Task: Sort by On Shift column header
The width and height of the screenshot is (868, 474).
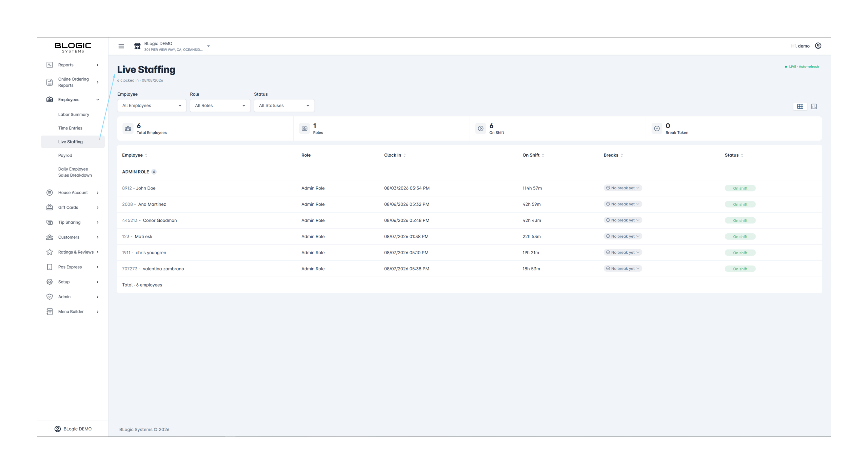Action: [533, 155]
